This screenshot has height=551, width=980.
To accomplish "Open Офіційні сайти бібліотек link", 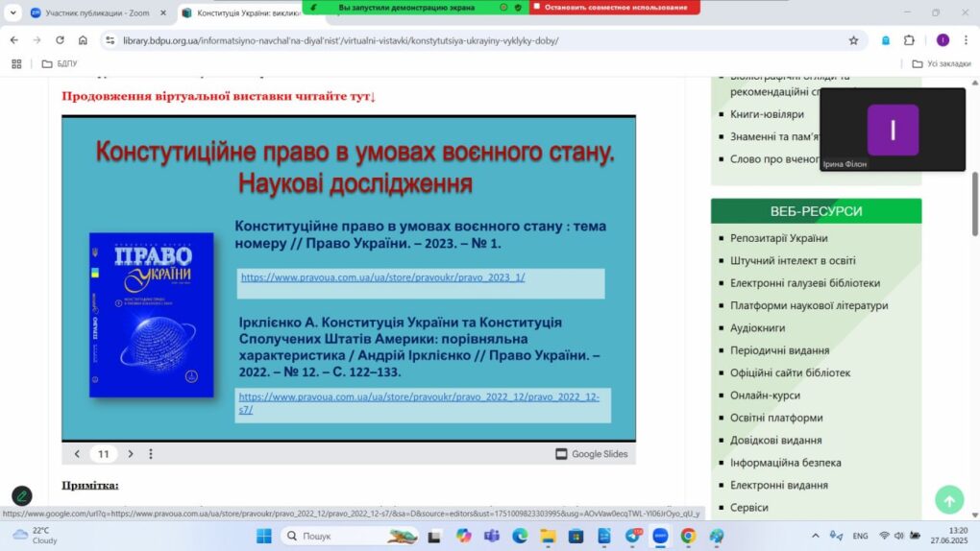I will (790, 373).
